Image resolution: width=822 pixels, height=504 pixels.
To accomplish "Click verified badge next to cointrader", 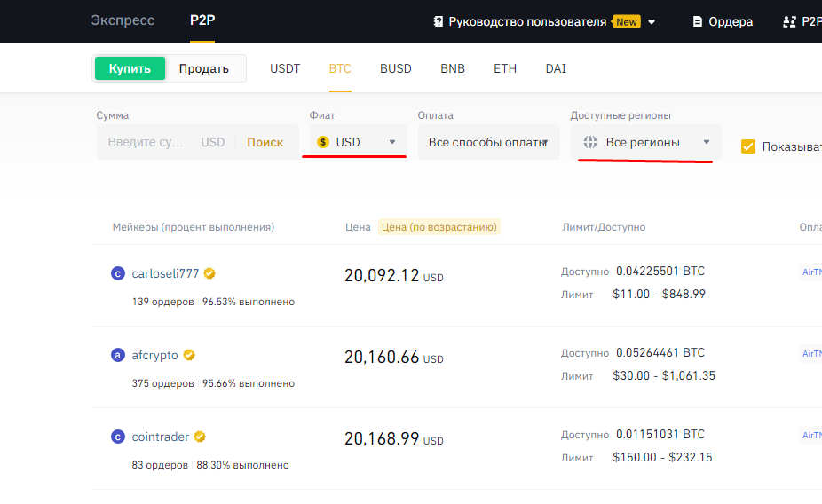I will pos(201,437).
